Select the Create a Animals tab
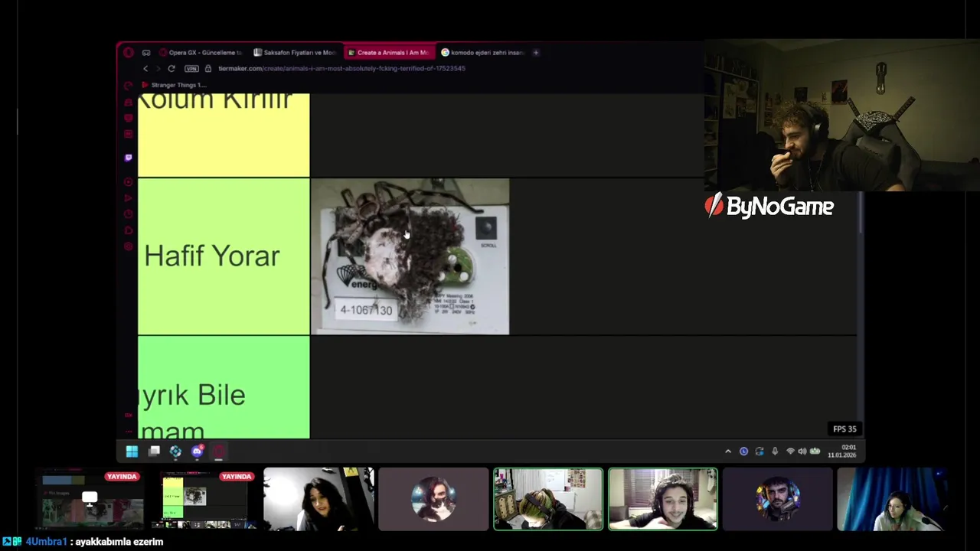 (389, 53)
